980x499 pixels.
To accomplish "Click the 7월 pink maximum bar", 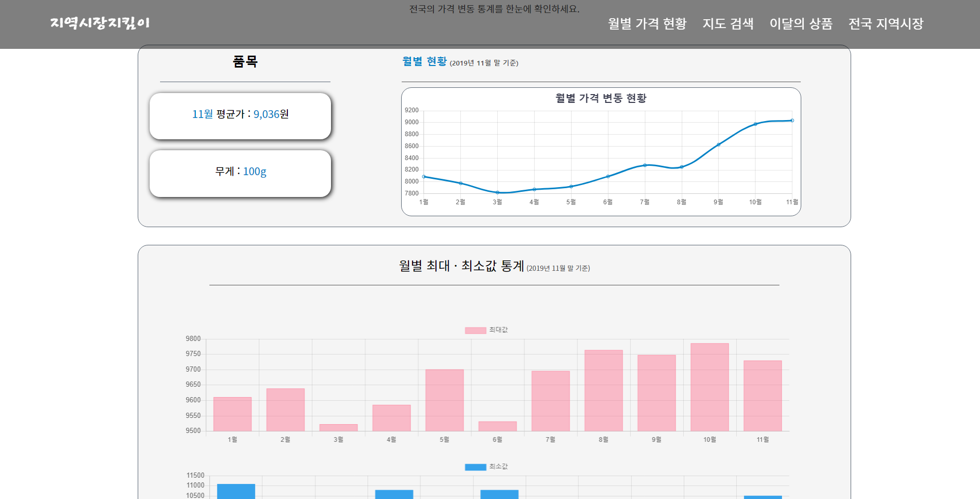I will (x=551, y=401).
